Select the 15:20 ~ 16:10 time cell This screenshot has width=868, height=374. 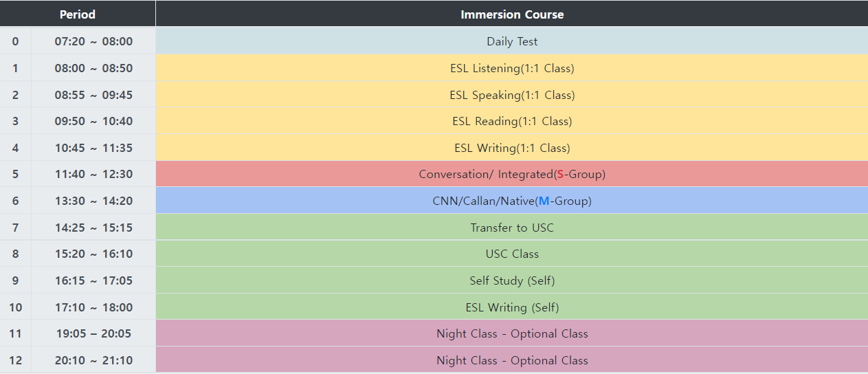[93, 254]
